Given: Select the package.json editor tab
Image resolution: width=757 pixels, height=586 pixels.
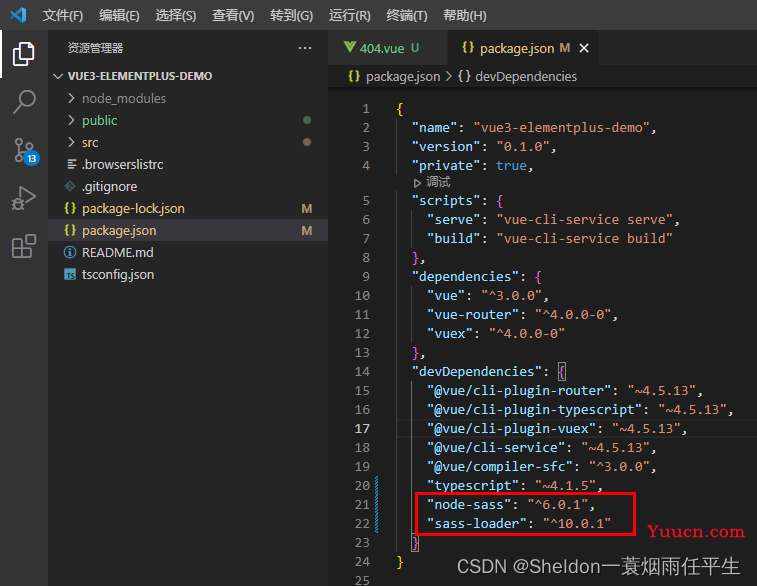Looking at the screenshot, I should [523, 48].
